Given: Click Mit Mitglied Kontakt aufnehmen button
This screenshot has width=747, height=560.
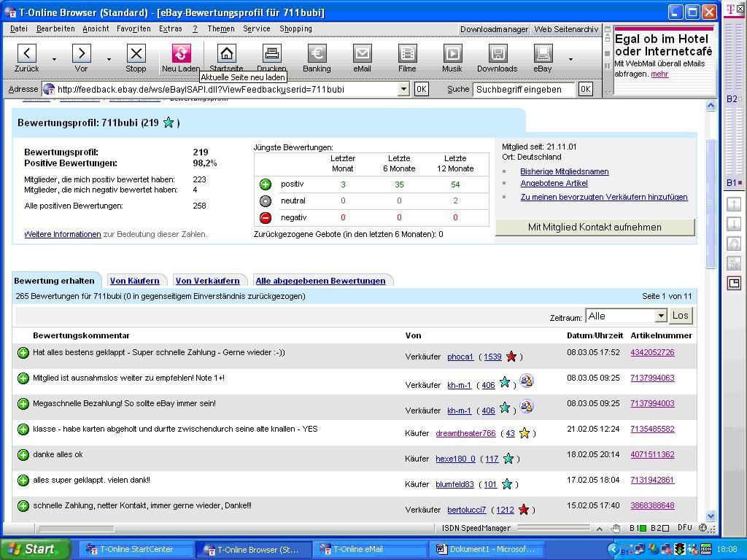Looking at the screenshot, I should click(595, 227).
